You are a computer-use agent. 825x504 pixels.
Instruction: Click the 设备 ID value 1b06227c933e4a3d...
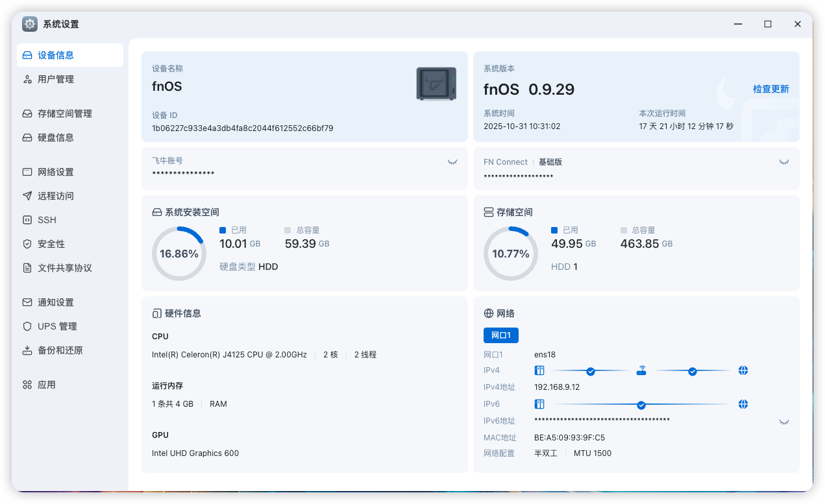click(243, 128)
